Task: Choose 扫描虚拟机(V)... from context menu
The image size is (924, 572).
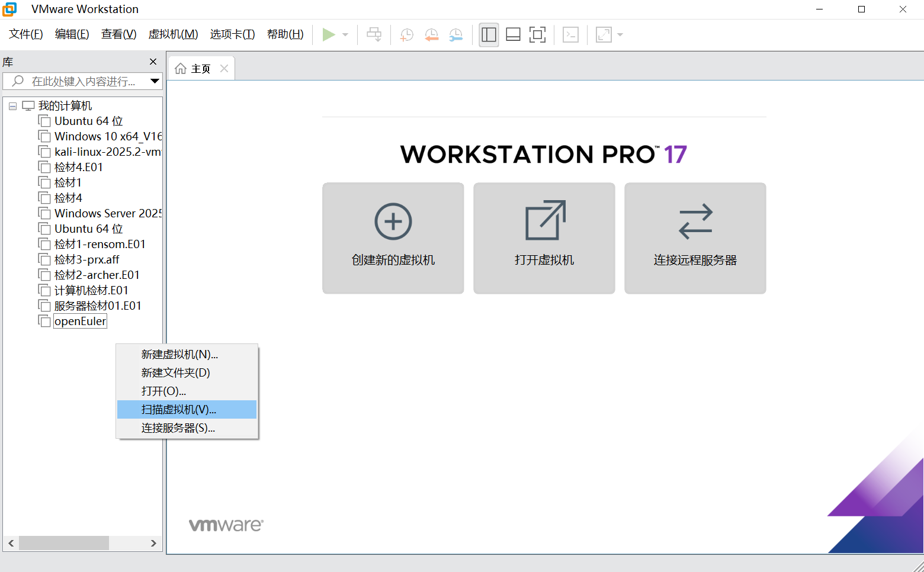Action: point(187,409)
